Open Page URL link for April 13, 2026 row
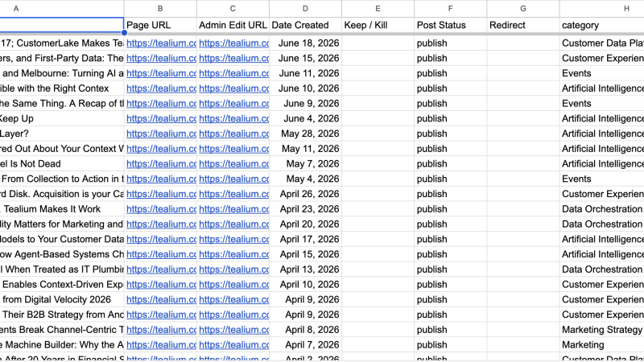 pos(161,269)
